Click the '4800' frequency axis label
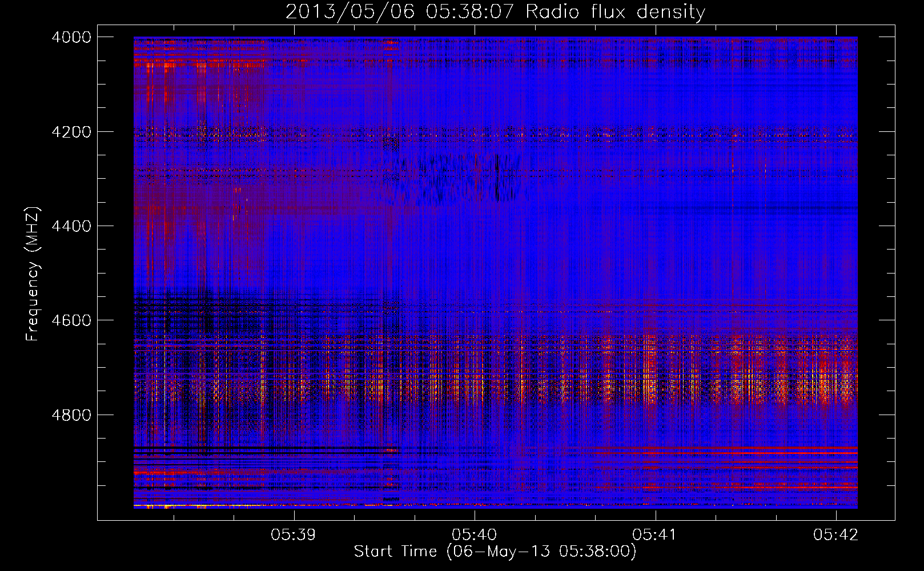The width and height of the screenshot is (924, 571). tap(71, 415)
